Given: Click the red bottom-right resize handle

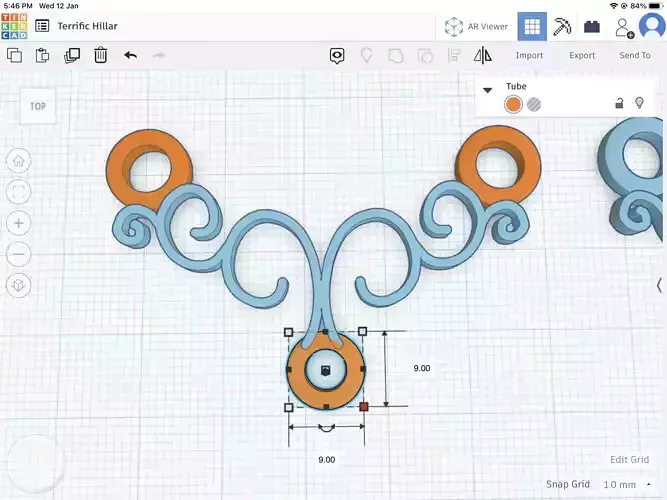Looking at the screenshot, I should [x=364, y=407].
